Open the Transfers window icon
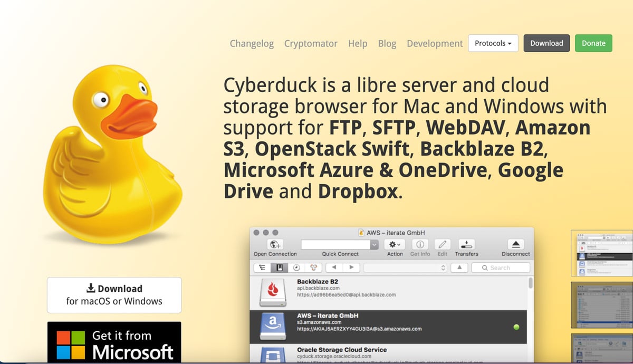Screen dimensions: 633x364 coord(466,244)
